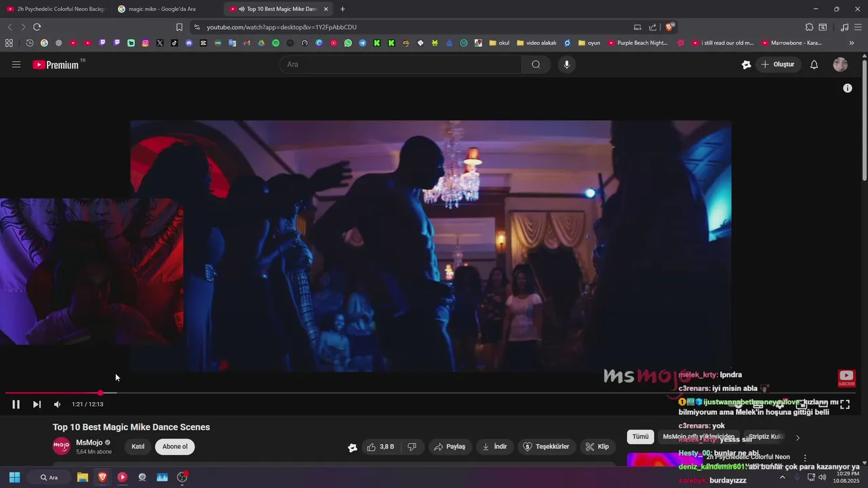Open the Oluştur create button
The image size is (868, 488).
777,64
